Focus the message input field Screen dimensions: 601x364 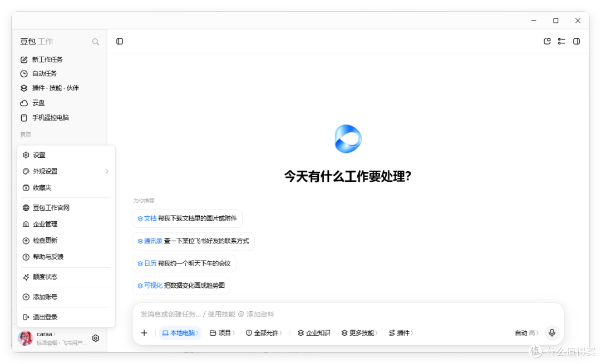[348, 314]
